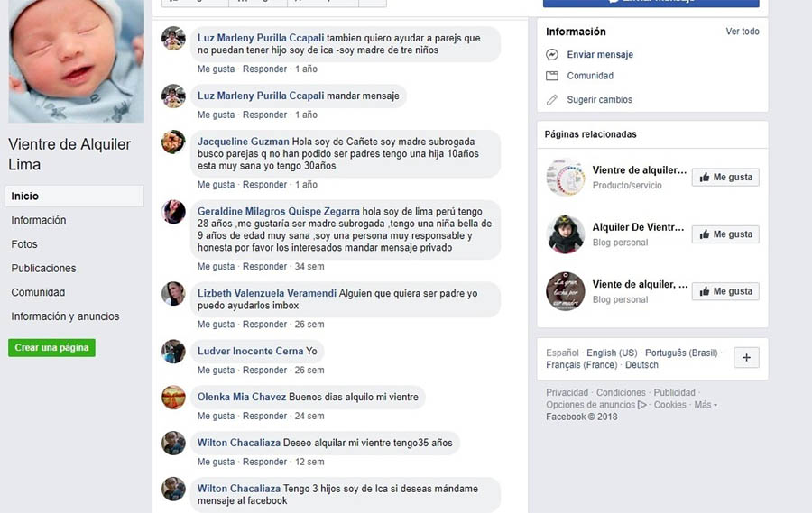Viewport: 812px width, 513px height.
Task: Expand the Más footer dropdown
Action: coord(706,405)
